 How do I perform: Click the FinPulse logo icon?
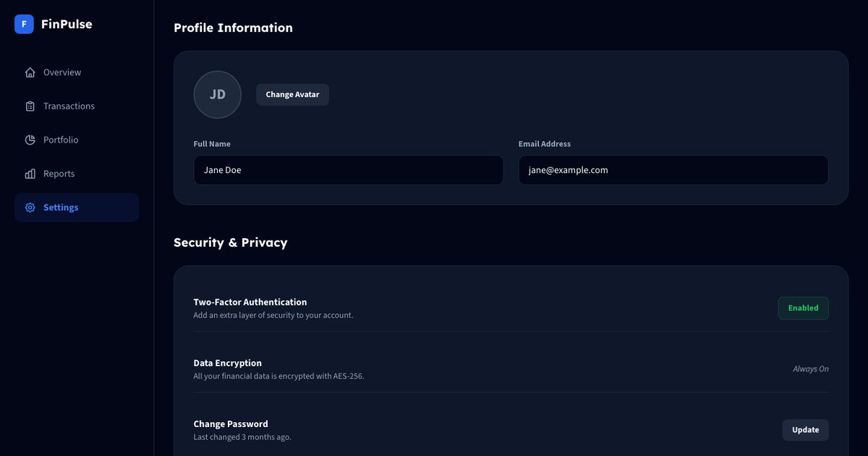[x=24, y=24]
